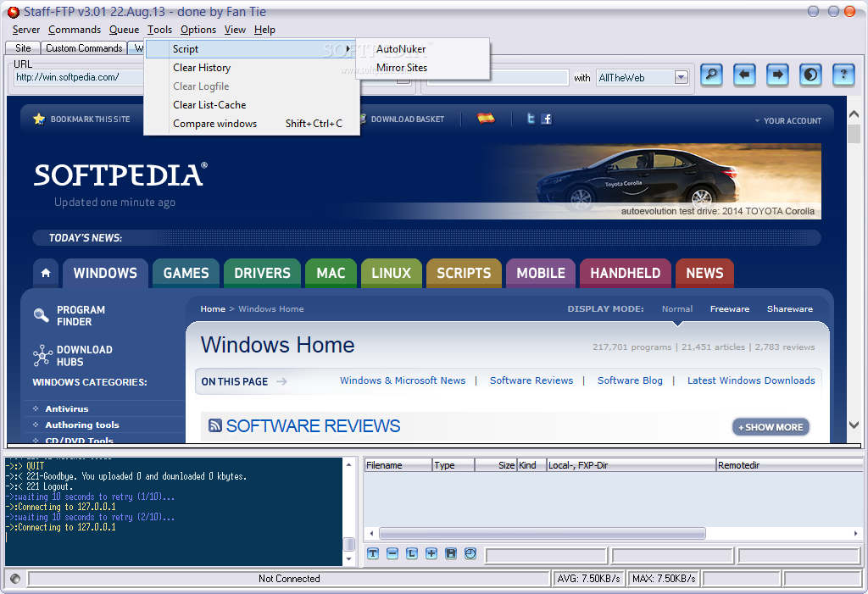
Task: Click the + SHOW MORE button
Action: click(x=771, y=427)
